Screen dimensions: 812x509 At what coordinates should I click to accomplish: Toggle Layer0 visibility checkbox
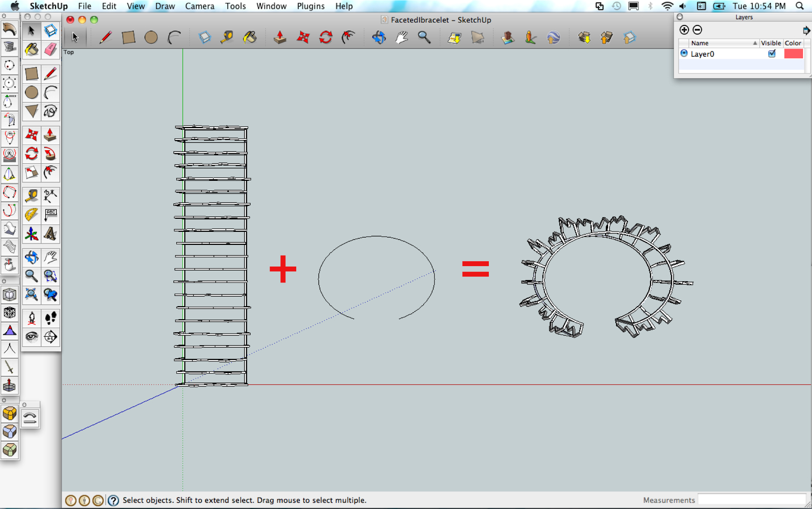tap(772, 54)
